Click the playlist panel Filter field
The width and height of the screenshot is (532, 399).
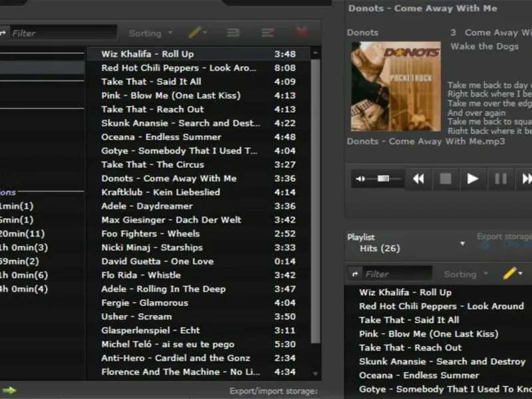[x=397, y=274]
